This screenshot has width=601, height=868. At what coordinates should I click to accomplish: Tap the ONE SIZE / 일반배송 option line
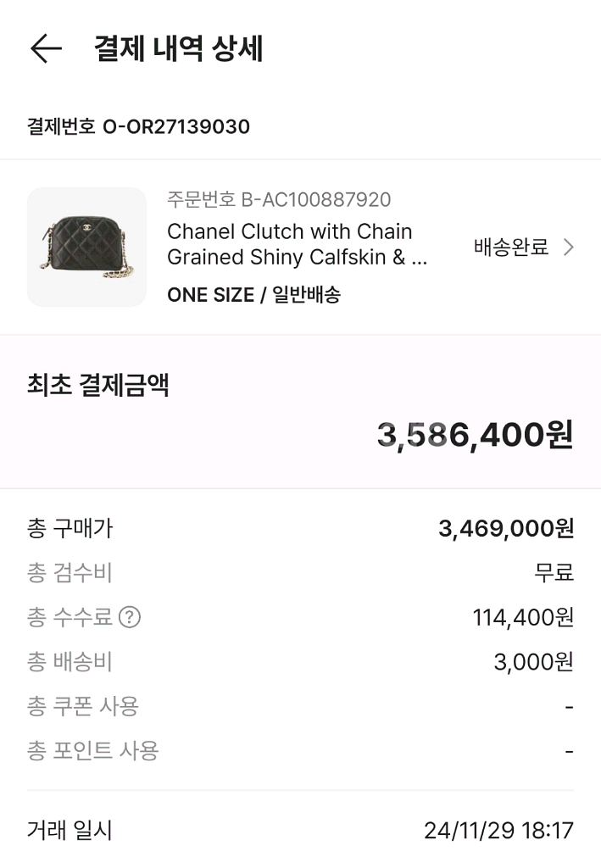coord(253,295)
